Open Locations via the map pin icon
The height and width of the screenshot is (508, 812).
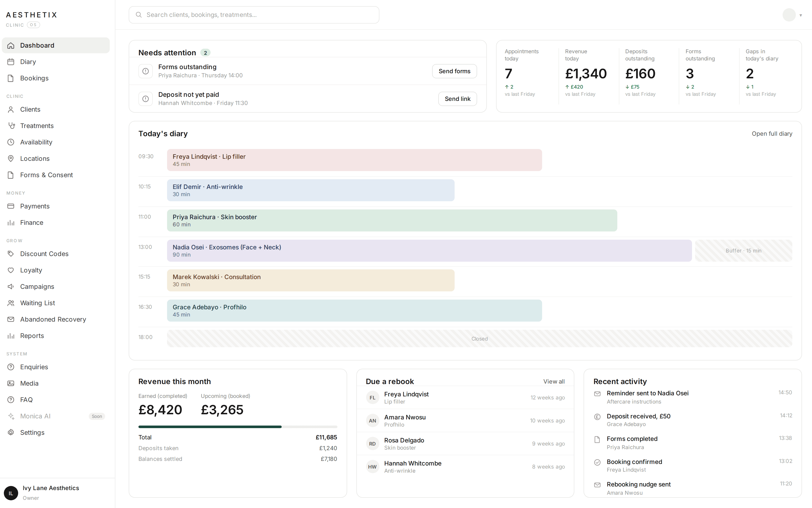coord(11,158)
